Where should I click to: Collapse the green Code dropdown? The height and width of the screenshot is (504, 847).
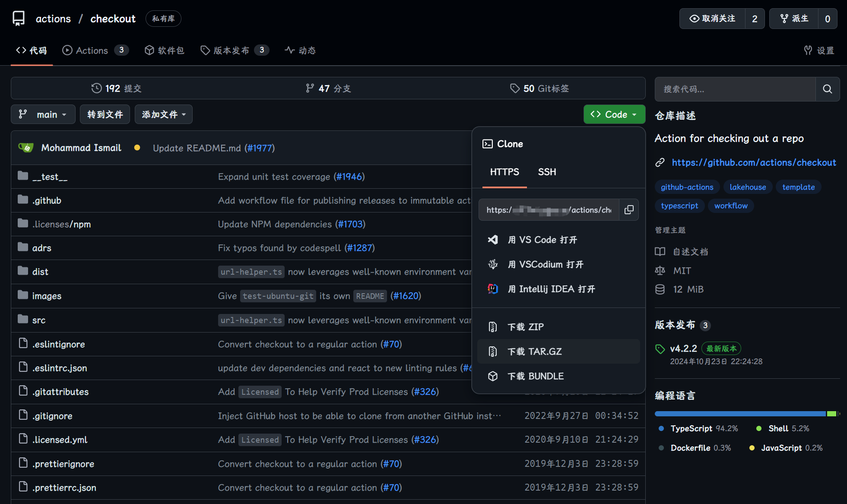coord(614,114)
